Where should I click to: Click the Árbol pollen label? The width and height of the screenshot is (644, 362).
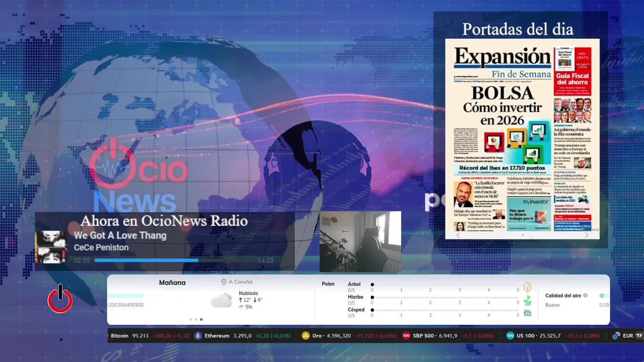(354, 284)
